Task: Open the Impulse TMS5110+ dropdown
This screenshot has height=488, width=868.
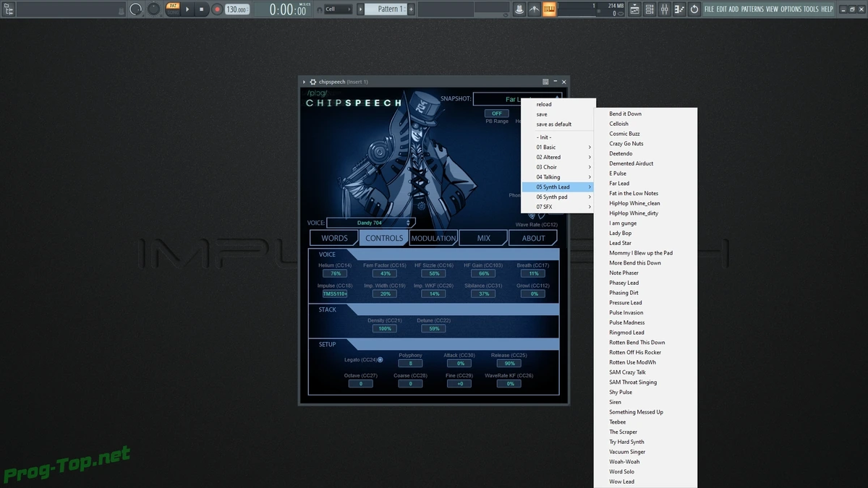Action: [x=335, y=294]
